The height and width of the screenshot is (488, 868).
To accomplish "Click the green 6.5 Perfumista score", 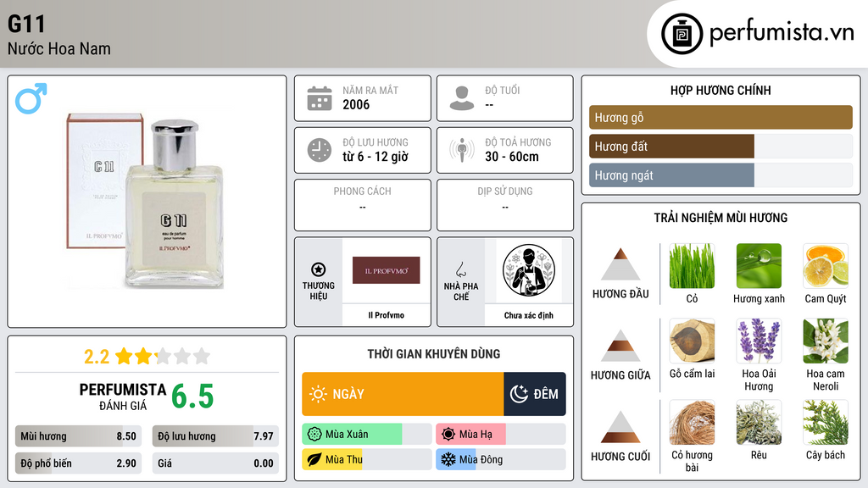I will point(192,396).
